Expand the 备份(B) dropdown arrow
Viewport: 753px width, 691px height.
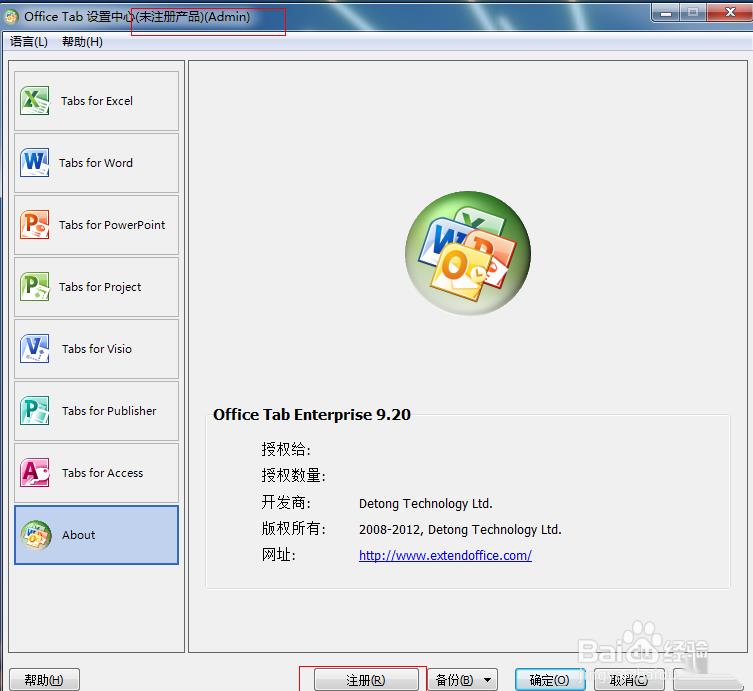(487, 679)
